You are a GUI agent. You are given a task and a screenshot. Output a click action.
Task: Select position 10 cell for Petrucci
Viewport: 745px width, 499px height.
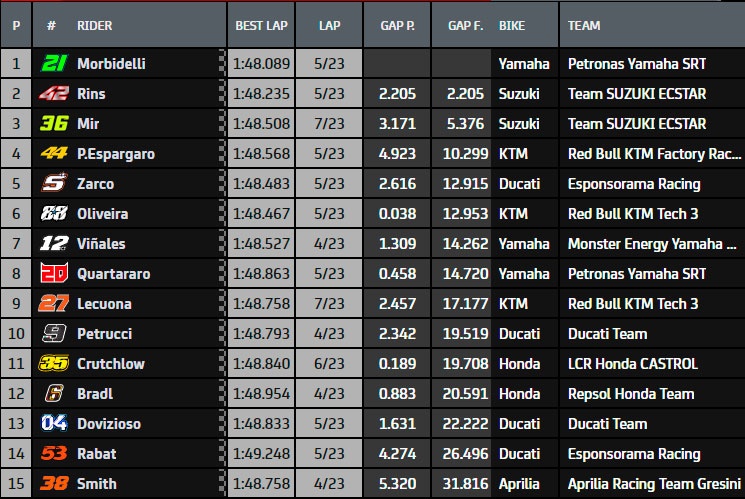16,333
